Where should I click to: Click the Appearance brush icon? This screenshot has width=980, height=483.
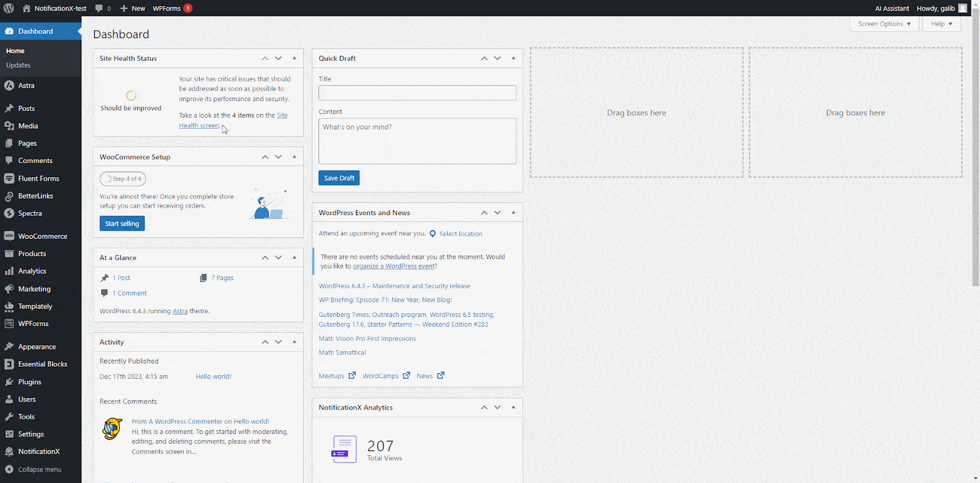point(9,347)
